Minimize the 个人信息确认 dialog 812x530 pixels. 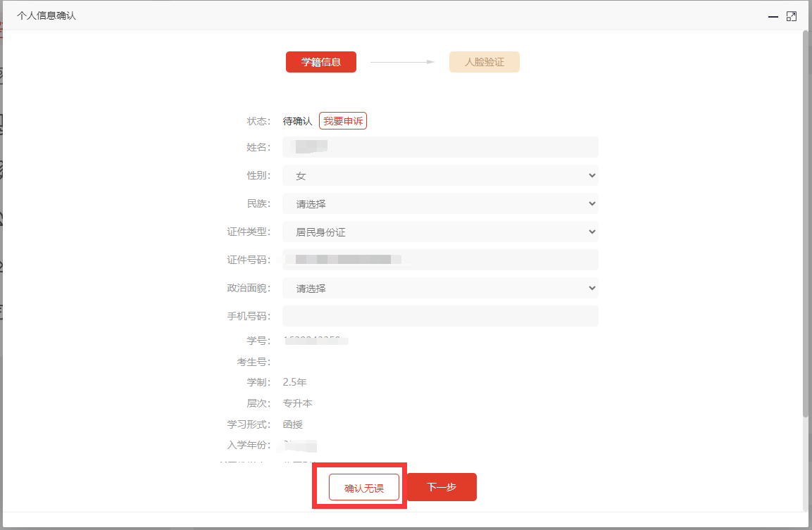pyautogui.click(x=773, y=16)
